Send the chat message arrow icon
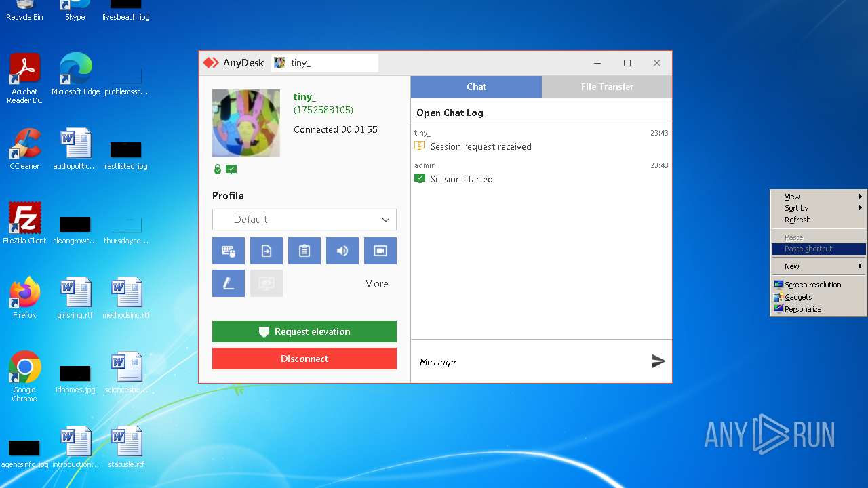This screenshot has width=868, height=488. (658, 361)
